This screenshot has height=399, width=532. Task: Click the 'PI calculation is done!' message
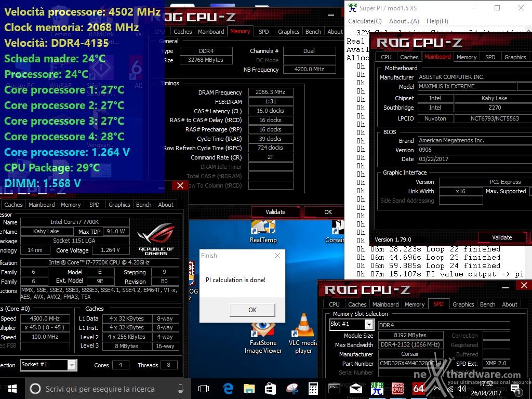[235, 280]
